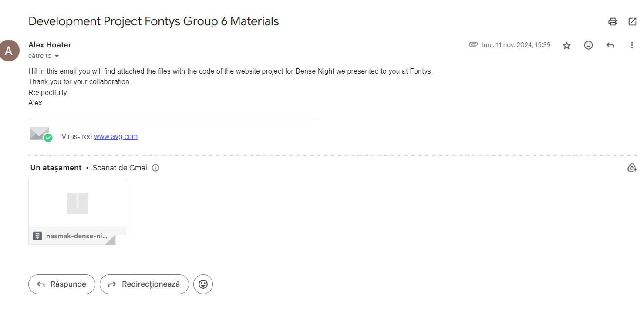Click the Răspunde button

tap(62, 284)
